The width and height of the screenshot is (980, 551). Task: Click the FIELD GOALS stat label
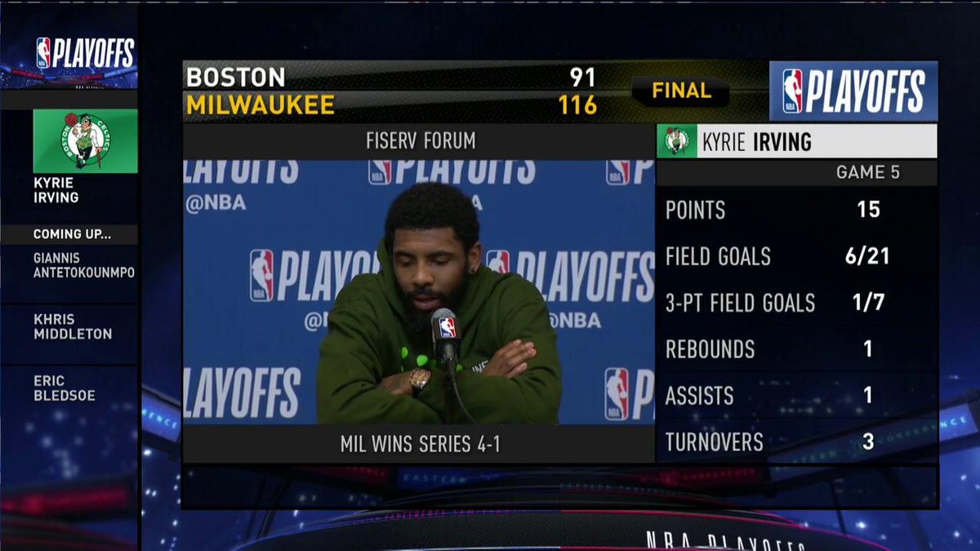pyautogui.click(x=718, y=256)
